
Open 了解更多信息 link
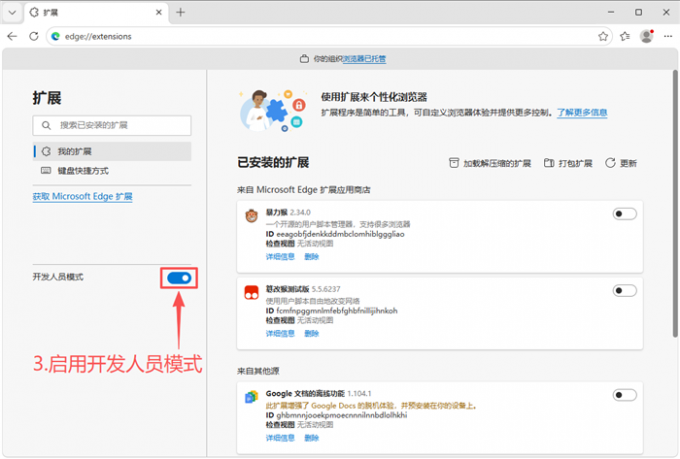click(582, 113)
